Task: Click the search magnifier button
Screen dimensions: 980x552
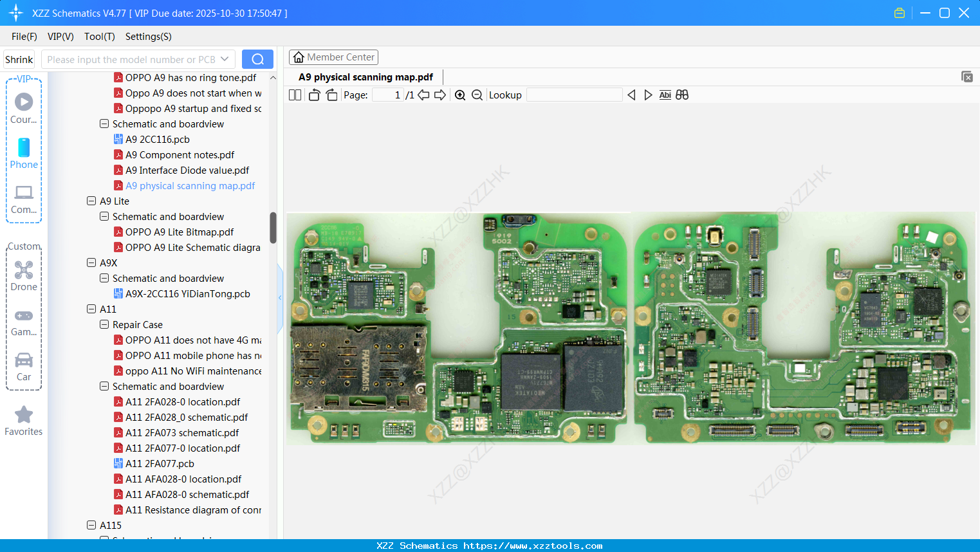Action: pyautogui.click(x=257, y=59)
